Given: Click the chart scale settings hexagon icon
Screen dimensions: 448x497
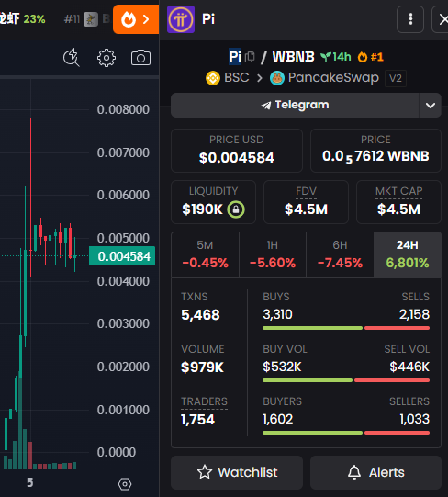Looking at the screenshot, I should [125, 484].
